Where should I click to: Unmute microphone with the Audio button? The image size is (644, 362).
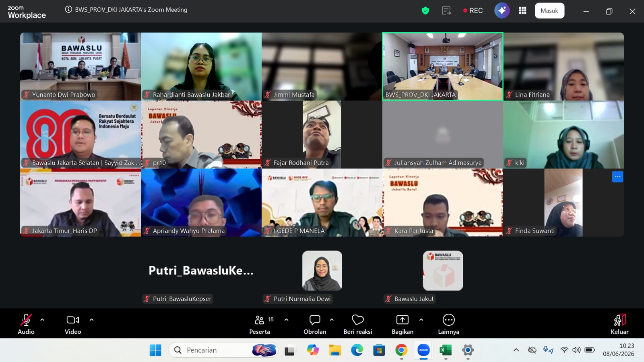(x=26, y=324)
